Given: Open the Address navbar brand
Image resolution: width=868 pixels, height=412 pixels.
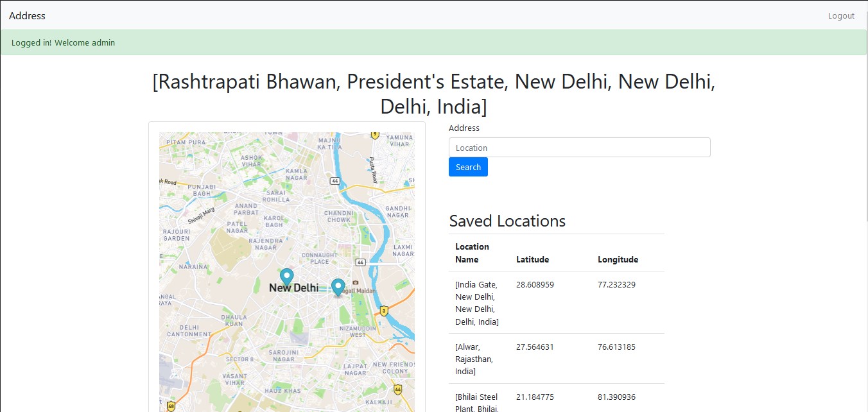Looking at the screenshot, I should coord(27,15).
